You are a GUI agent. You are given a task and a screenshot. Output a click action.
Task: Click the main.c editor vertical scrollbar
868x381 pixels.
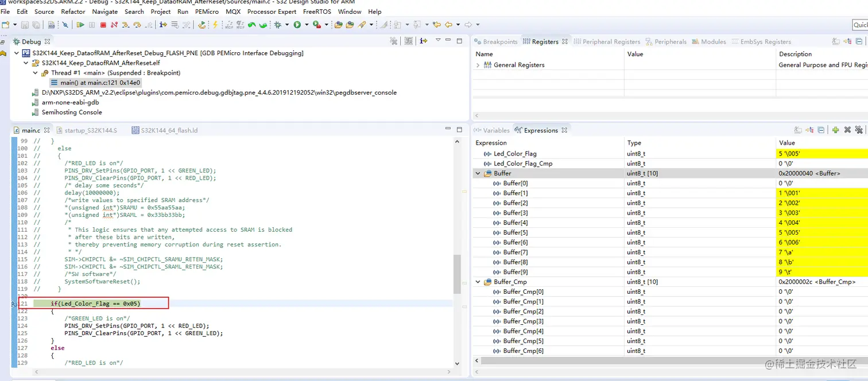point(457,275)
